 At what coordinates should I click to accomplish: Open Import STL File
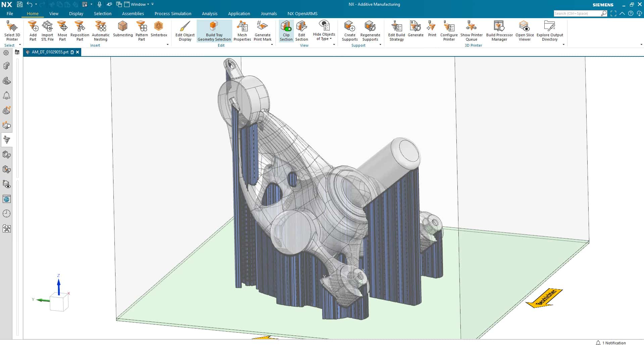click(47, 31)
